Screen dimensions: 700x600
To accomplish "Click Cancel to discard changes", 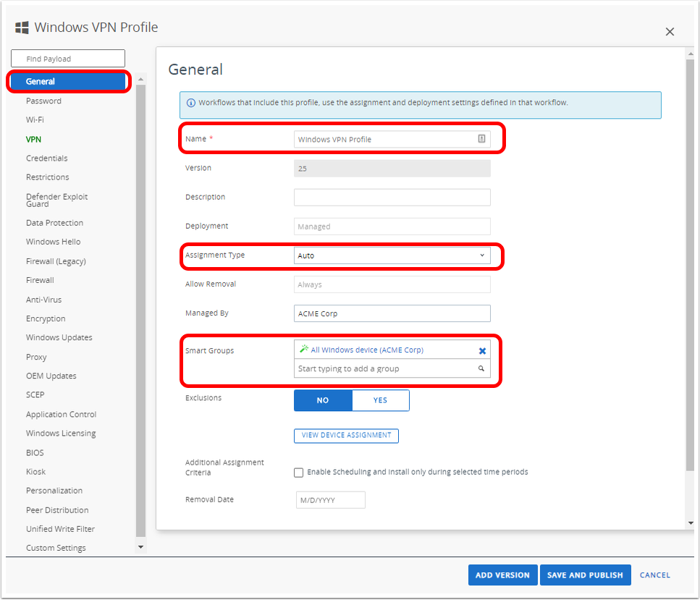I will tap(654, 575).
